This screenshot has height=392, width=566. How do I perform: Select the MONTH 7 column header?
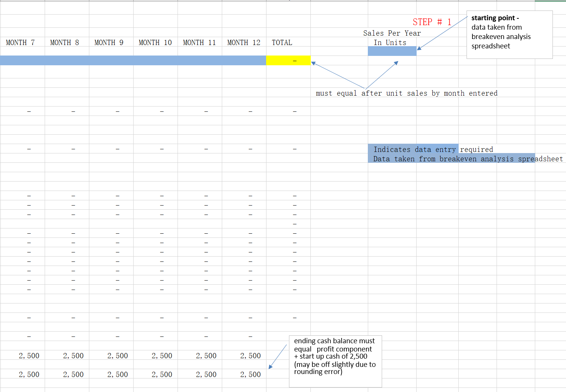click(x=20, y=42)
